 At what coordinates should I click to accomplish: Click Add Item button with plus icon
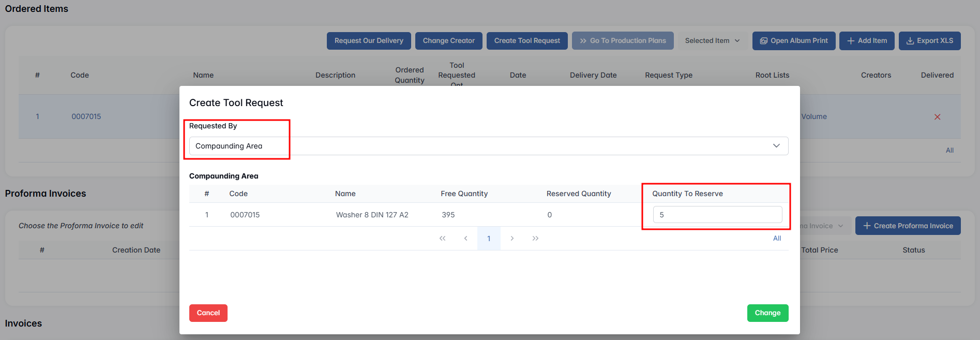point(866,41)
